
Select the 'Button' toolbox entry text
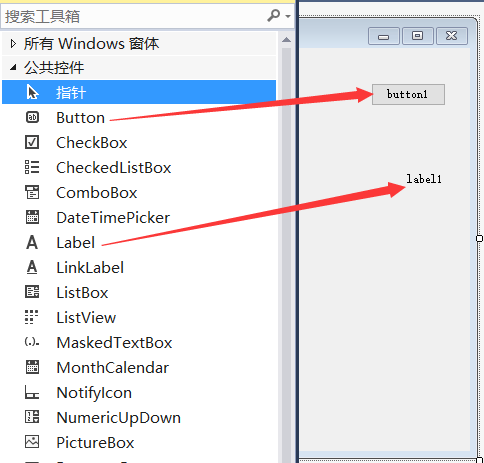point(80,118)
